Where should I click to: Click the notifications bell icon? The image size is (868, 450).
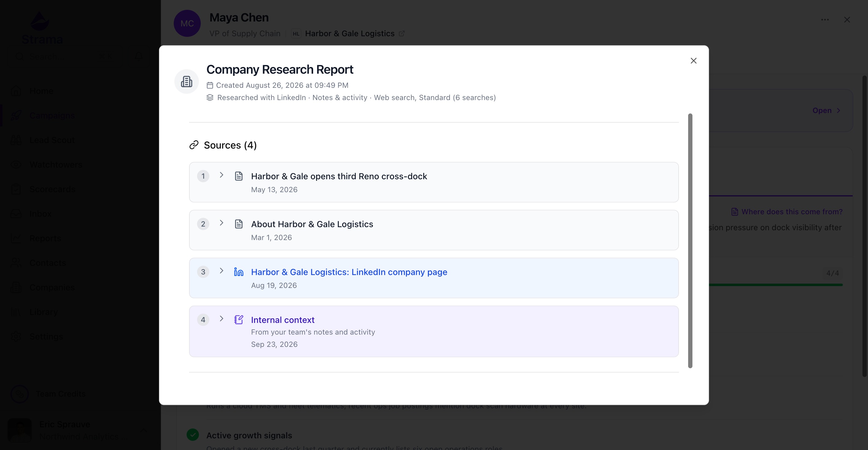tap(138, 56)
